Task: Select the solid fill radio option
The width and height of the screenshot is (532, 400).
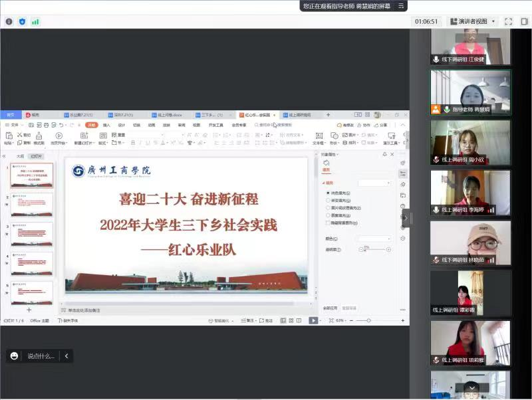Action: pyautogui.click(x=329, y=193)
